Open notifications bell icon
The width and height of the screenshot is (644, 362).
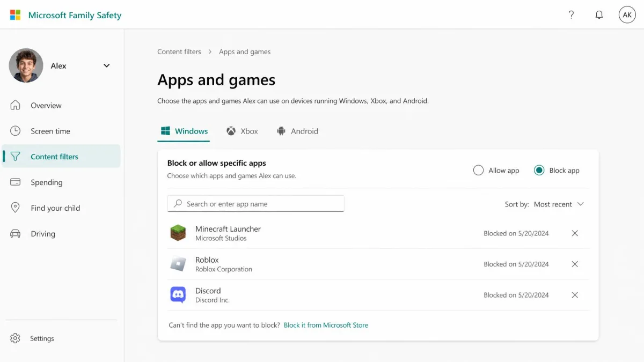(599, 15)
